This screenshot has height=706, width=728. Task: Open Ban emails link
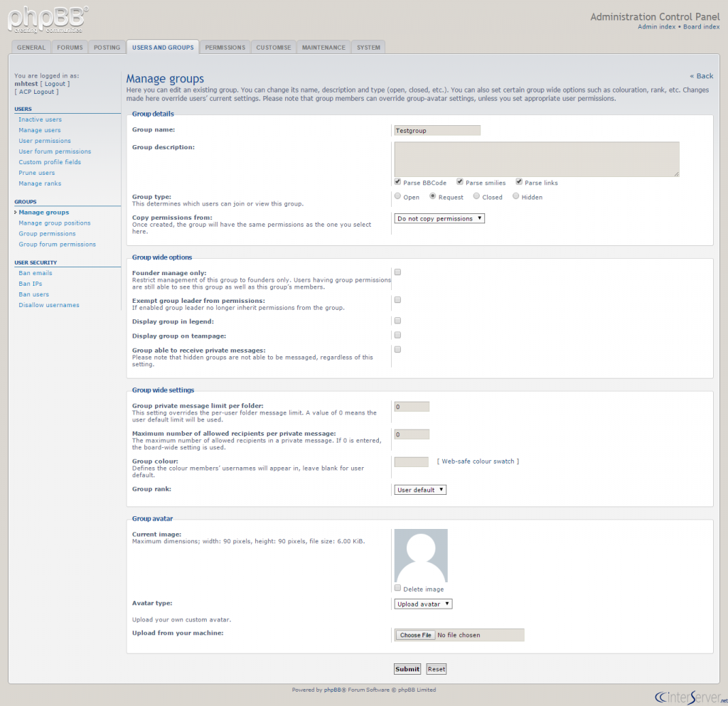36,273
